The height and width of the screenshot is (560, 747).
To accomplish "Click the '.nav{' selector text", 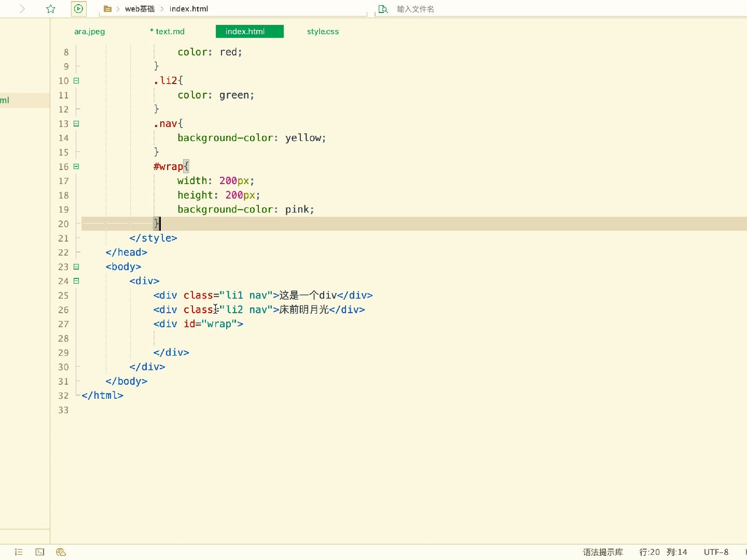I will pyautogui.click(x=168, y=123).
